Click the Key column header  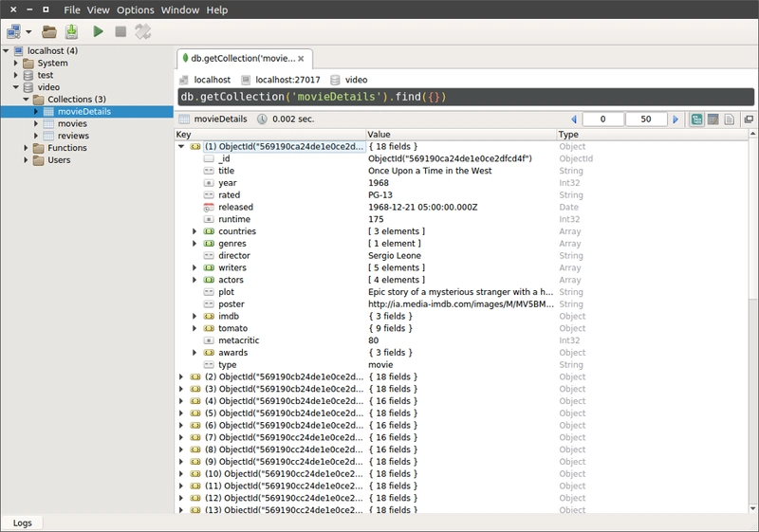click(x=270, y=135)
